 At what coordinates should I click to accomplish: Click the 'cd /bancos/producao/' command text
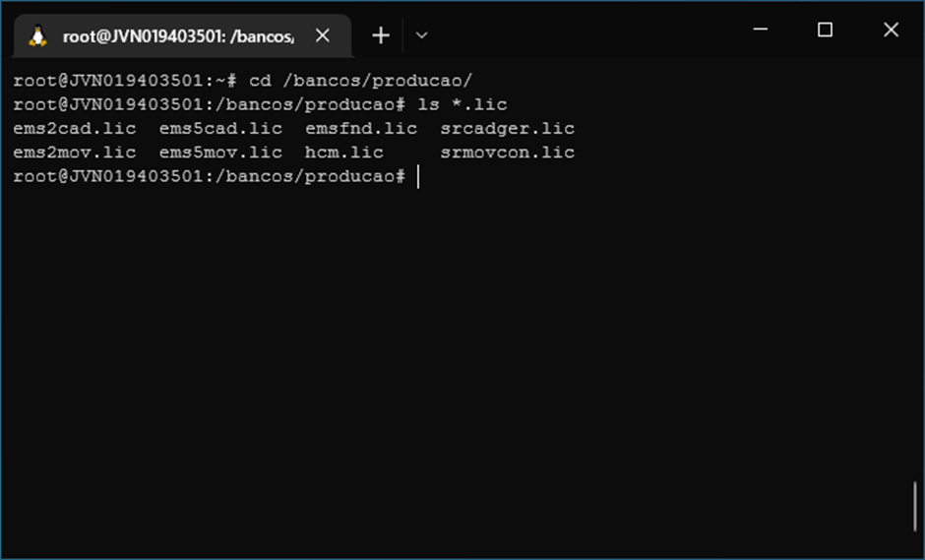pyautogui.click(x=361, y=81)
